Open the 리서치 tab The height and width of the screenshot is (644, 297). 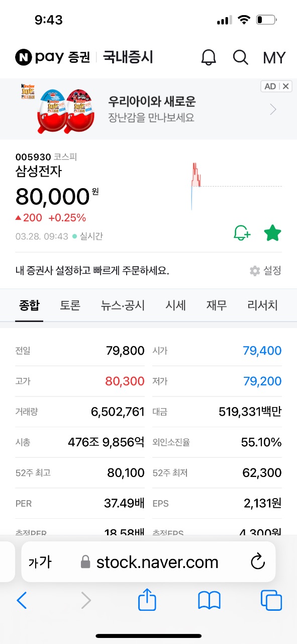[x=263, y=305]
